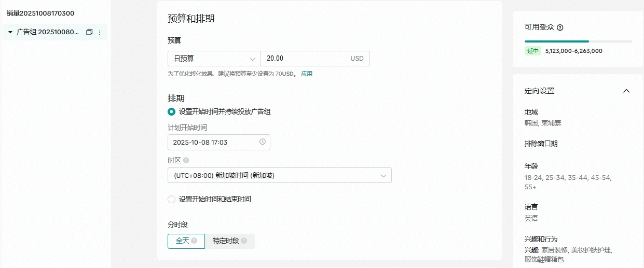Click the help icon inside the 全天 button
The height and width of the screenshot is (268, 644).
point(194,241)
